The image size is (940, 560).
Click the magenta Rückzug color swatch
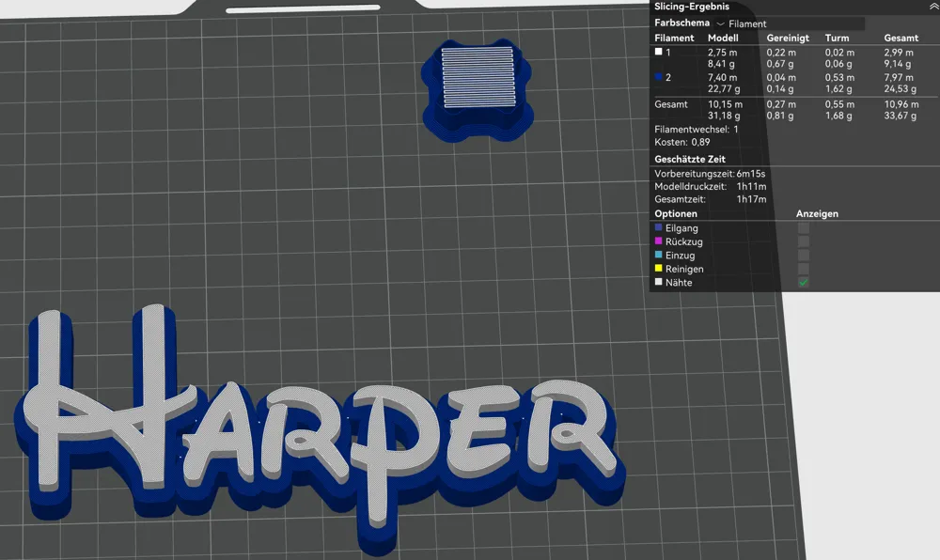[658, 241]
